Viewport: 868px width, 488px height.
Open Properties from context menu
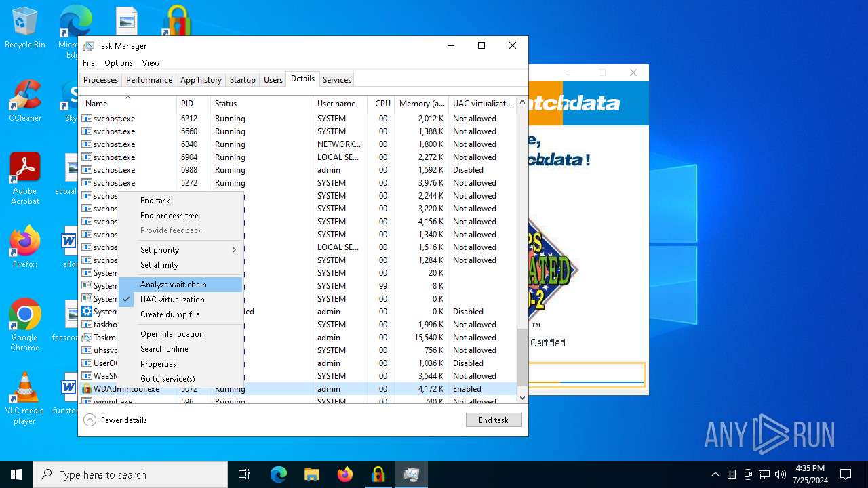[x=180, y=364]
